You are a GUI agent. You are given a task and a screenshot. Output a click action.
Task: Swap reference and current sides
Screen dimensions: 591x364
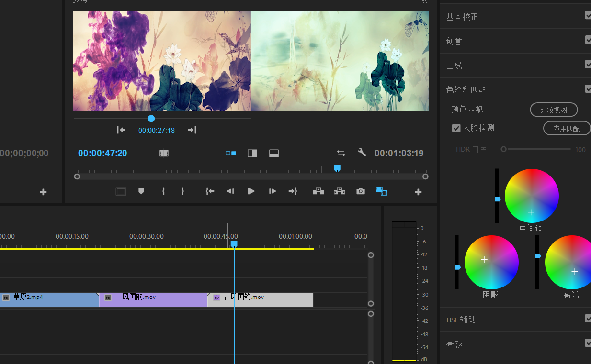coord(341,153)
